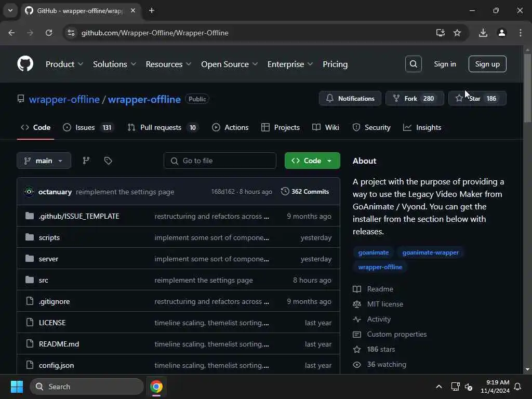
Task: Open the Wiki tab
Action: (325, 127)
